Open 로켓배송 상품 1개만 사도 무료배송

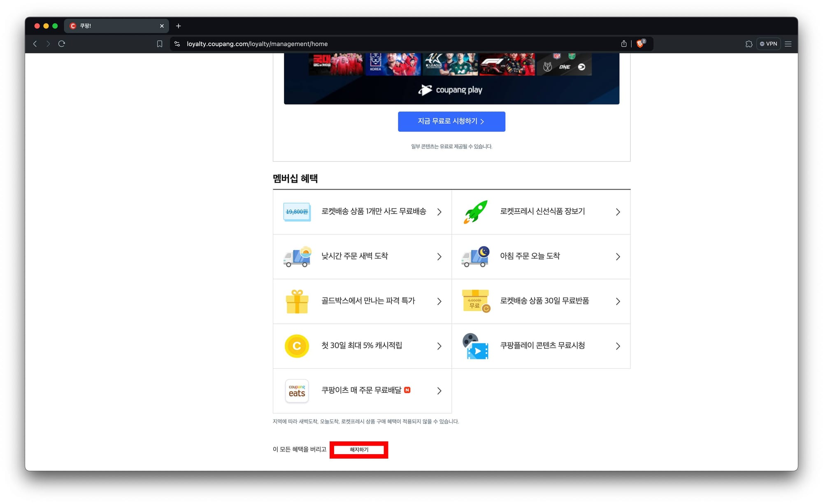tap(362, 212)
